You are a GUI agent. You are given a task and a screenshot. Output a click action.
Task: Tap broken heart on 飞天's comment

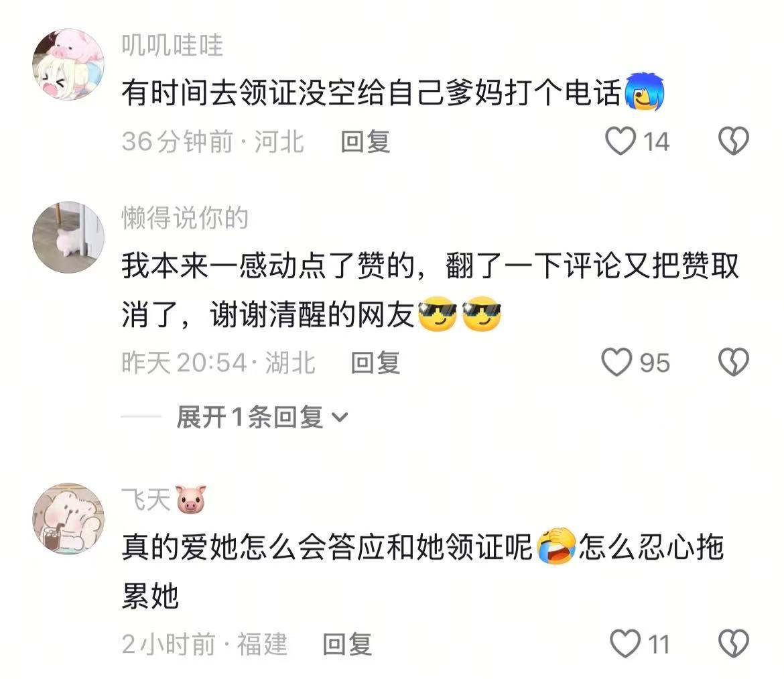[x=733, y=643]
